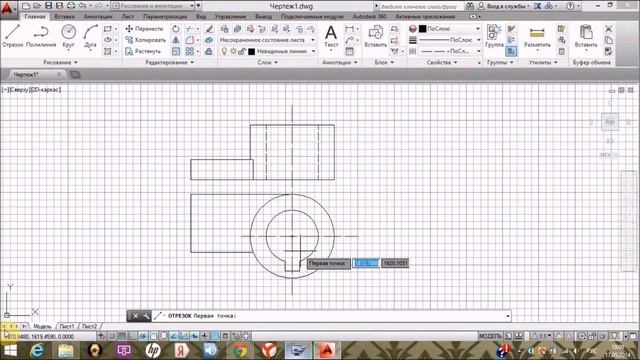The width and height of the screenshot is (640, 360).
Task: Click the Группа (Group) tool
Action: pyautogui.click(x=494, y=36)
